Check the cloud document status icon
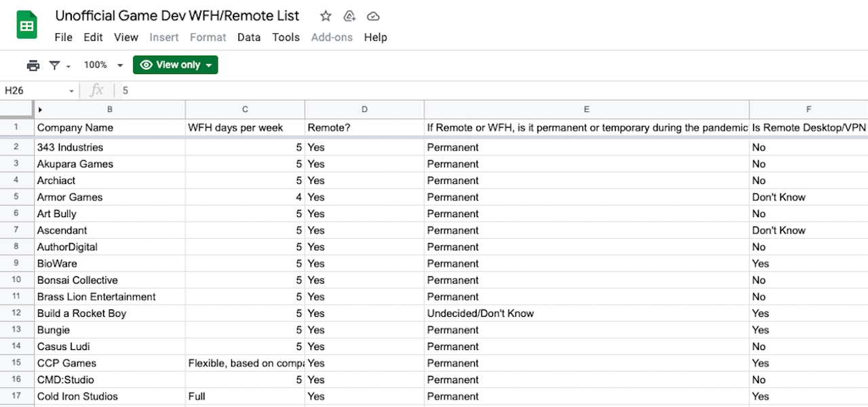This screenshot has width=868, height=407. click(373, 16)
